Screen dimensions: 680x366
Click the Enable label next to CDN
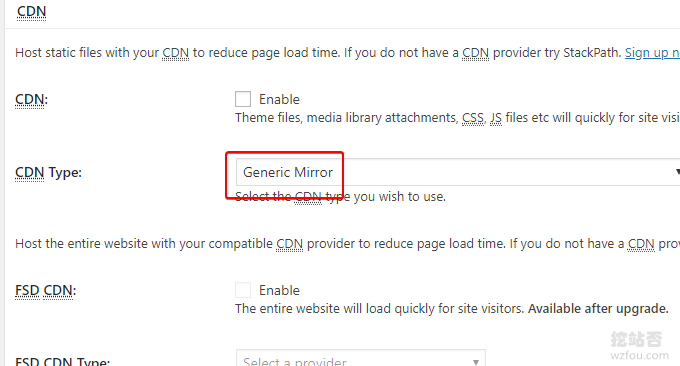click(x=279, y=99)
